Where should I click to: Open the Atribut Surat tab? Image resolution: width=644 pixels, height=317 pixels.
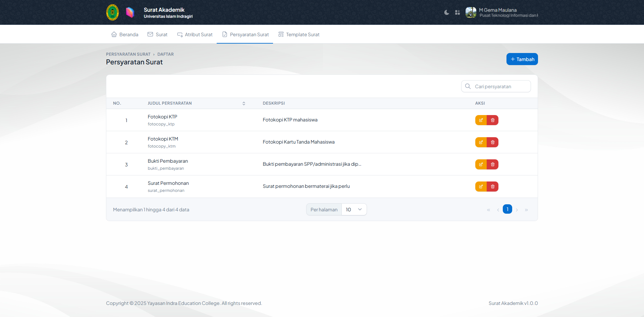pyautogui.click(x=195, y=35)
